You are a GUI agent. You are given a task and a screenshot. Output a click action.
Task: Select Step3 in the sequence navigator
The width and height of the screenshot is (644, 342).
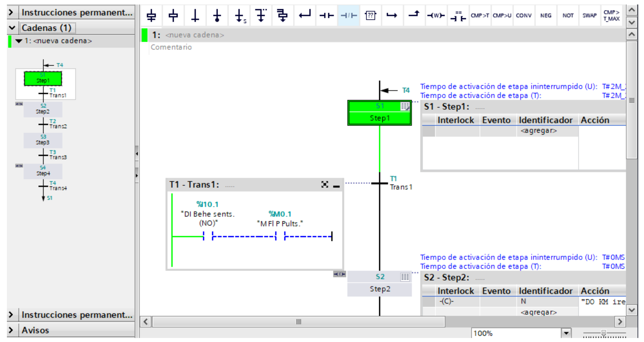[x=43, y=140]
